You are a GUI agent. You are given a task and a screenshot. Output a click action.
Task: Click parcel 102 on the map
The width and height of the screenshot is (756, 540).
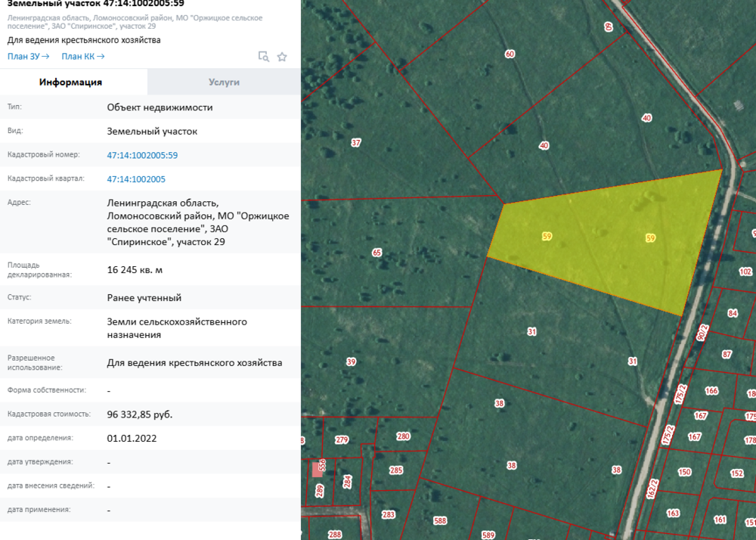tap(745, 272)
